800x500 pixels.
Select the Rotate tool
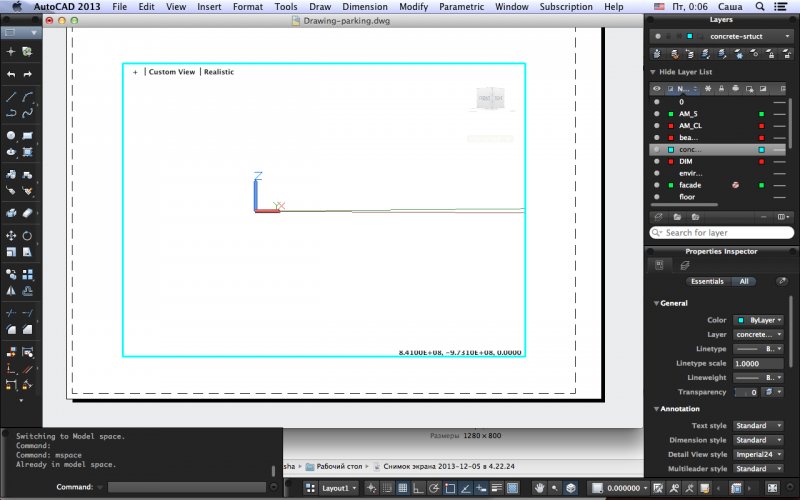[28, 235]
